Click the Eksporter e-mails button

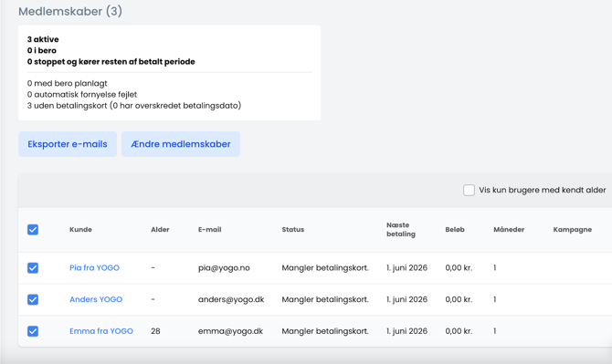68,144
